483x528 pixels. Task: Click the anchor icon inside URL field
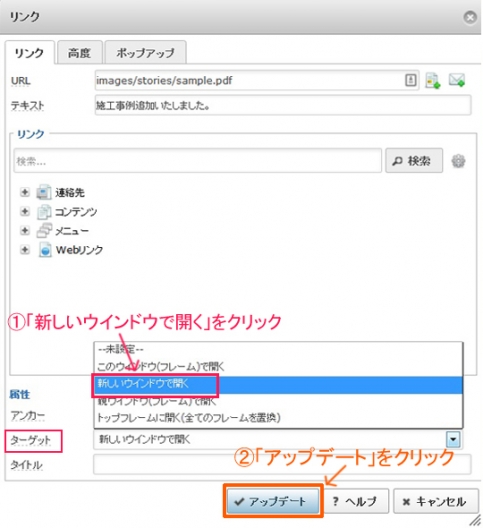(410, 80)
